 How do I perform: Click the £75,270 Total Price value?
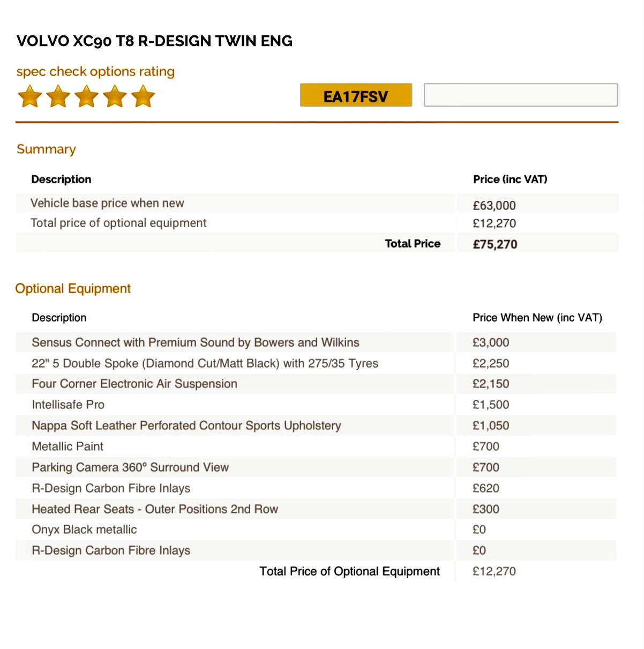[x=495, y=244]
